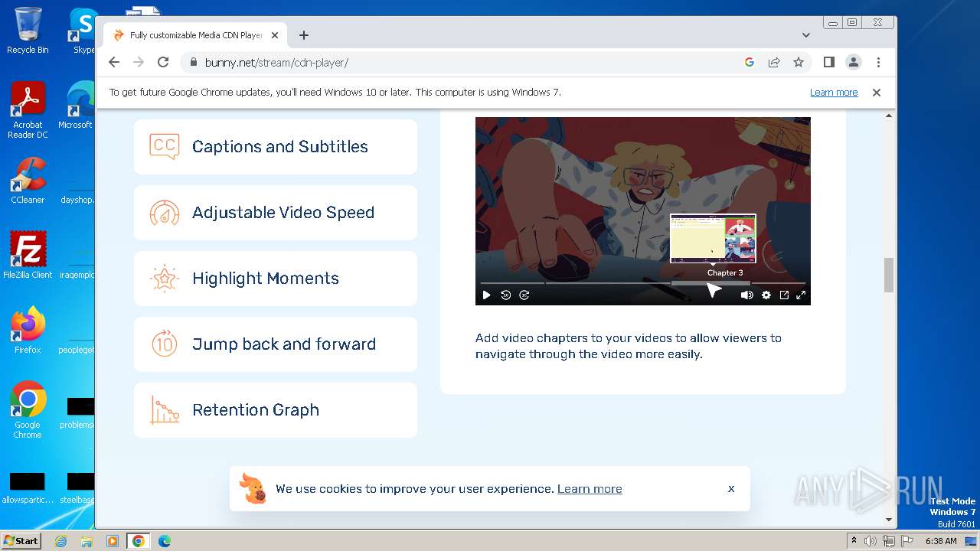Open FileZilla Client desktop icon
The width and height of the screenshot is (980, 551).
(28, 256)
